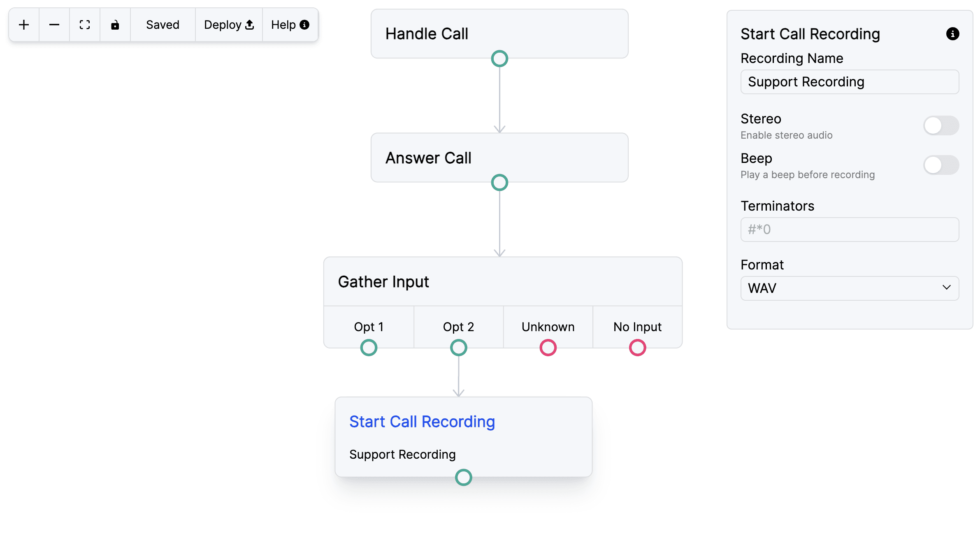This screenshot has width=980, height=557.
Task: Click the No Input output connector
Action: 637,348
